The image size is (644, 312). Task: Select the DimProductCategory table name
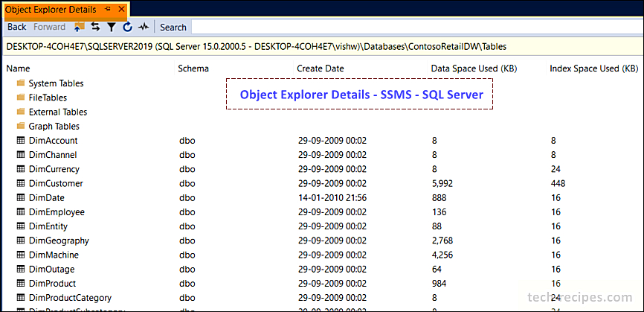pyautogui.click(x=70, y=298)
